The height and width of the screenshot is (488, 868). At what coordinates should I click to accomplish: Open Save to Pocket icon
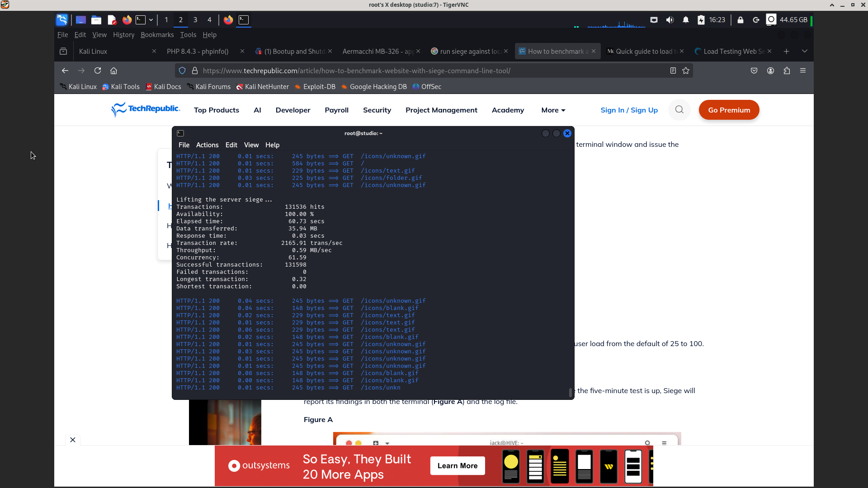tap(754, 70)
